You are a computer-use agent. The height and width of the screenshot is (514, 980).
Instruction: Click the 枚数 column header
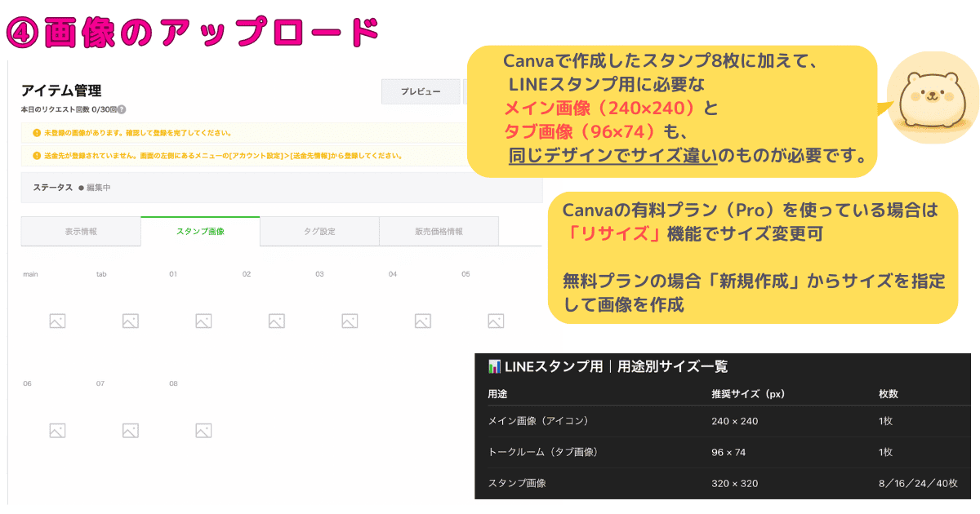(x=889, y=394)
